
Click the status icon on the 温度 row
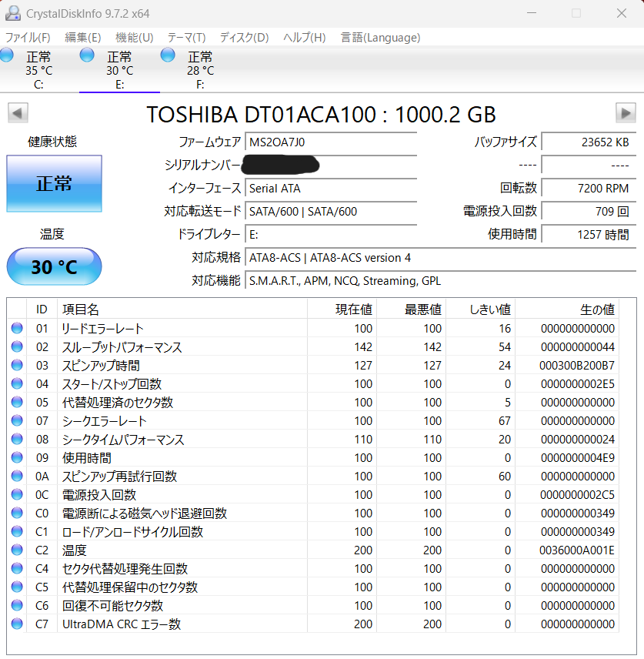coord(16,550)
